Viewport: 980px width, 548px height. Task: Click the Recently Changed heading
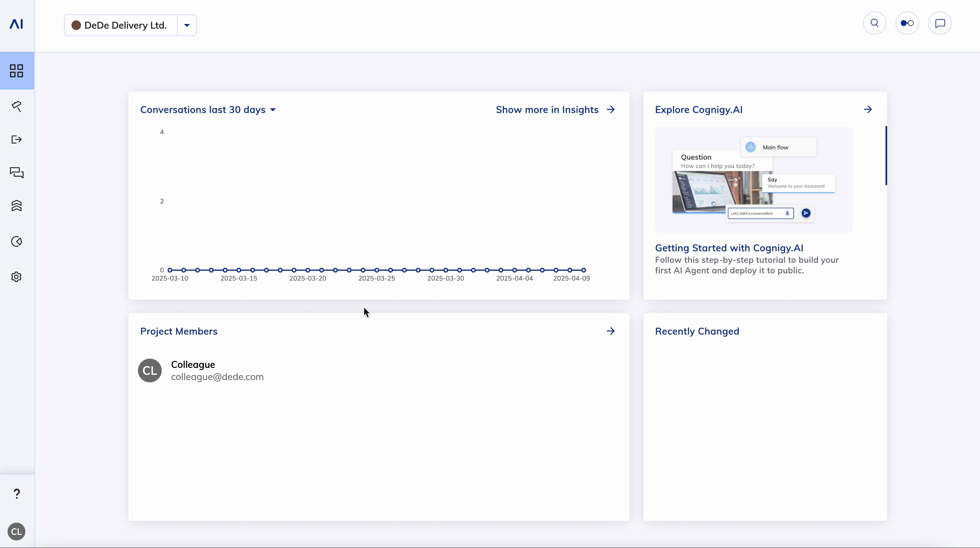[x=697, y=331]
